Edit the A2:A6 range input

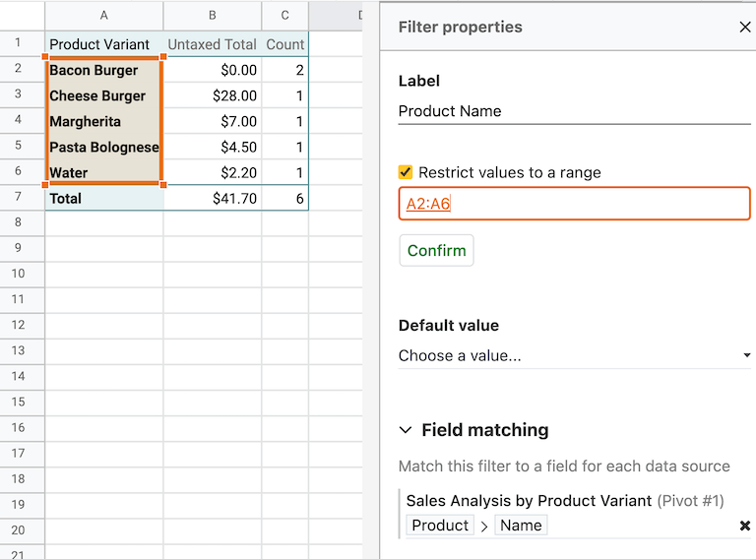pyautogui.click(x=574, y=204)
